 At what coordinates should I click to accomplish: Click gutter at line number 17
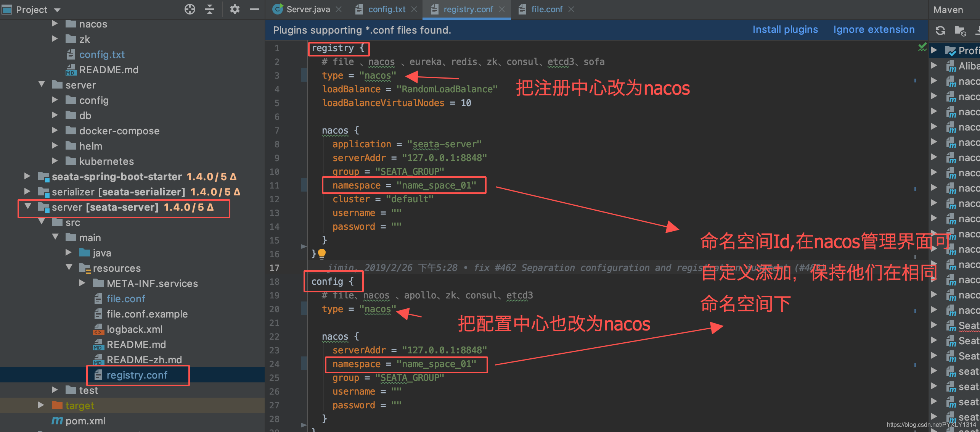click(x=274, y=268)
